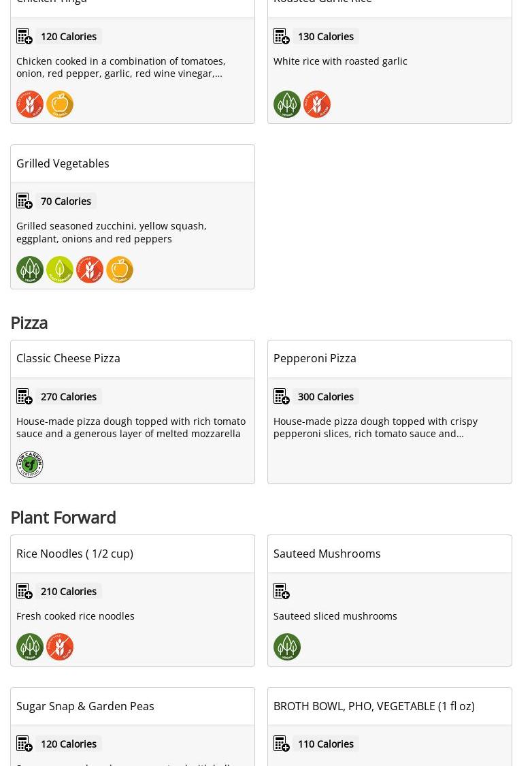
Task: Click the light green leaf icon on Grilled Vegetables
Action: pos(60,270)
